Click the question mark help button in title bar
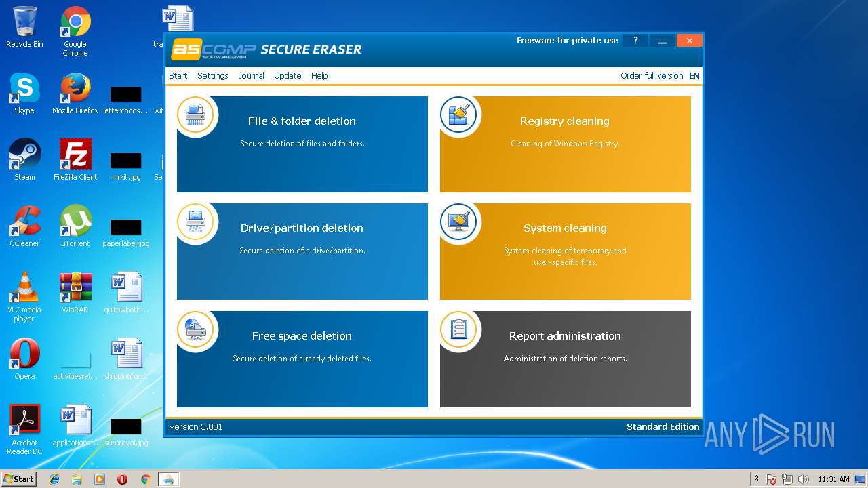The image size is (868, 488). 635,41
